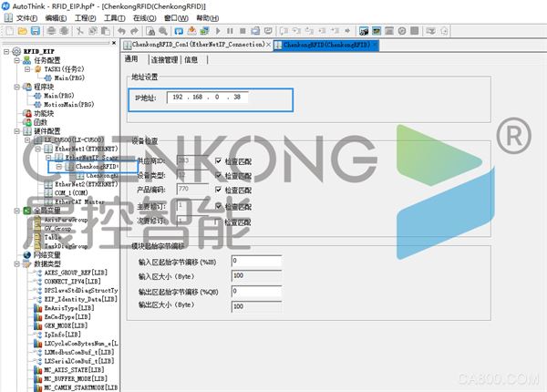Click the Undo arrow icon
The image size is (547, 392).
point(121,31)
